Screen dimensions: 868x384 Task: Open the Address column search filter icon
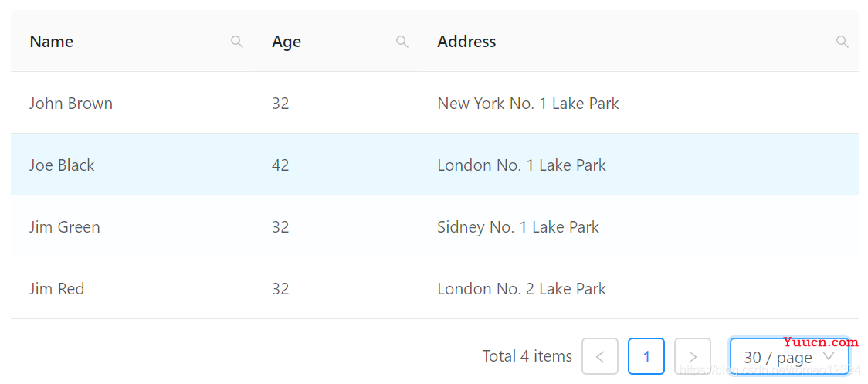pyautogui.click(x=842, y=42)
